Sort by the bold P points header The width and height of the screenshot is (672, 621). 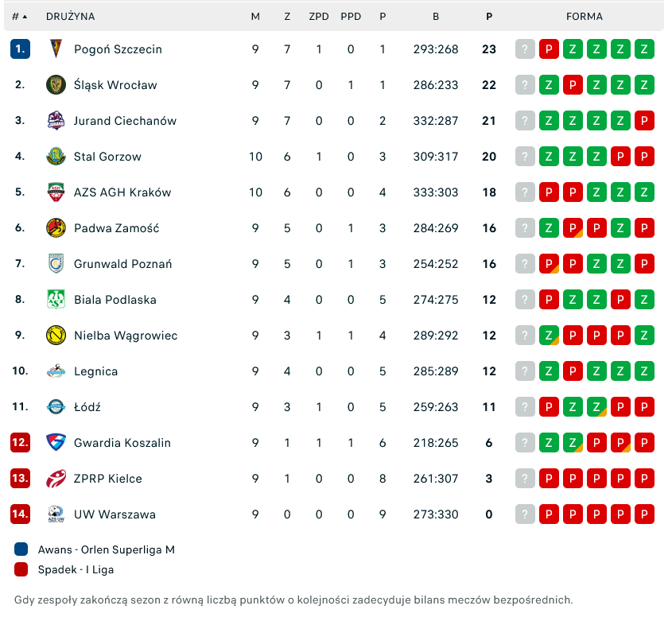point(488,17)
